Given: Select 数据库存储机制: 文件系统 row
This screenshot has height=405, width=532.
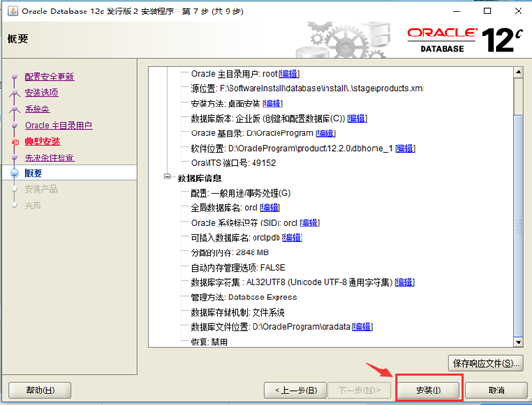Looking at the screenshot, I should [x=237, y=312].
